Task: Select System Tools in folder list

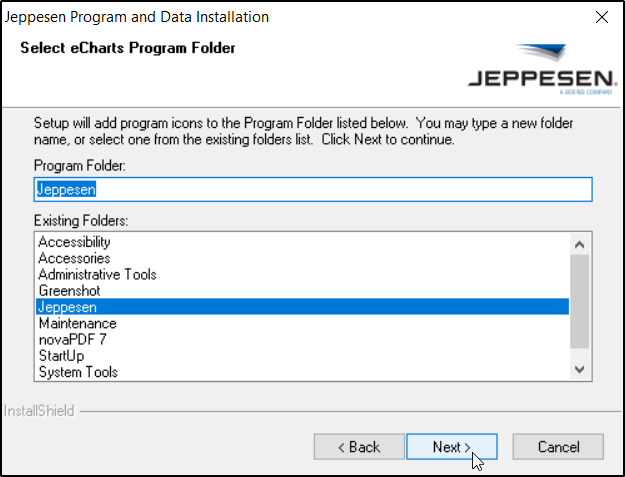Action: [78, 372]
